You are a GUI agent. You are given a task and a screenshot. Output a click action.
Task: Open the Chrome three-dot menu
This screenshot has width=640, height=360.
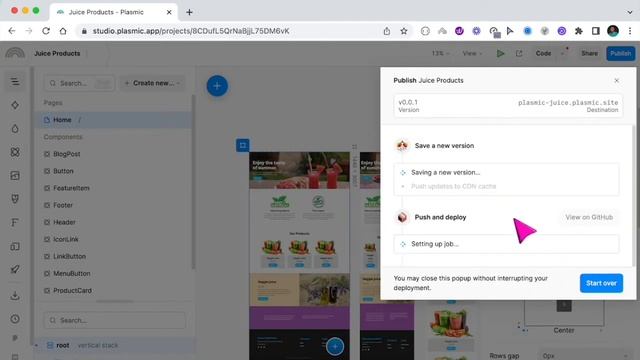[x=630, y=31]
